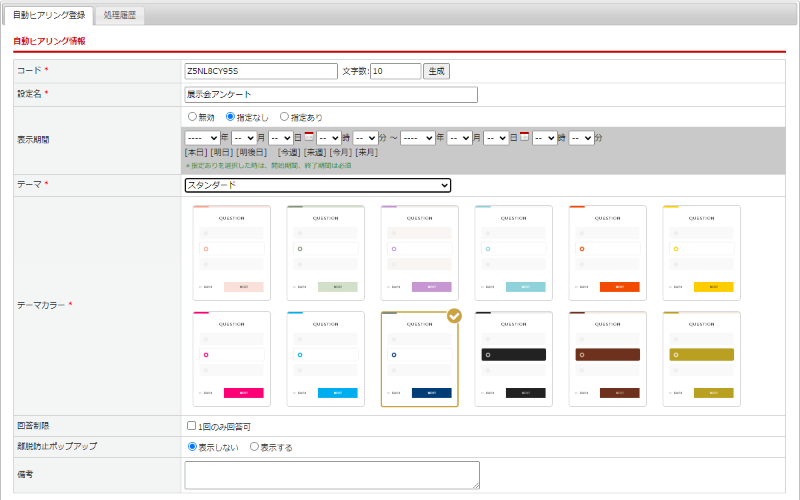Open the start date calendar picker icon
This screenshot has width=800, height=500.
pyautogui.click(x=309, y=137)
